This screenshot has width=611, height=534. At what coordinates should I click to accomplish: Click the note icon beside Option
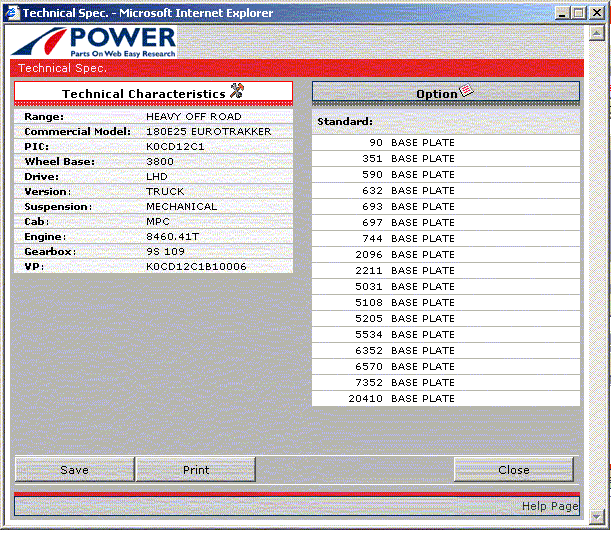click(466, 90)
